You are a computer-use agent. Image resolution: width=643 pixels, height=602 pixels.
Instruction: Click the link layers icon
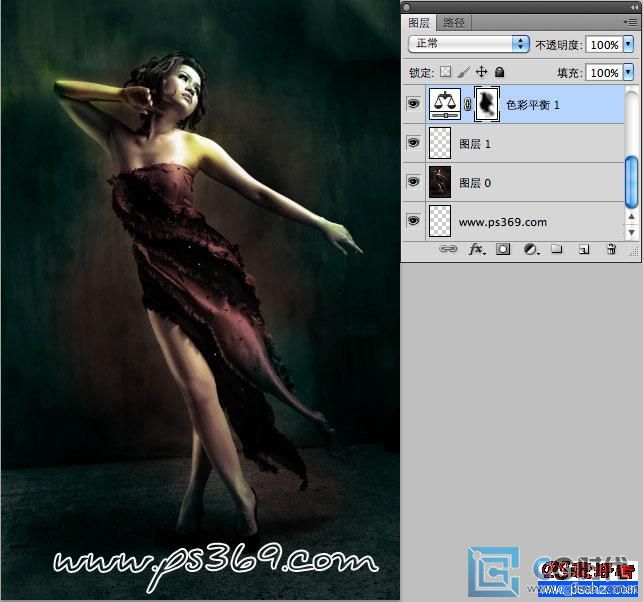448,249
